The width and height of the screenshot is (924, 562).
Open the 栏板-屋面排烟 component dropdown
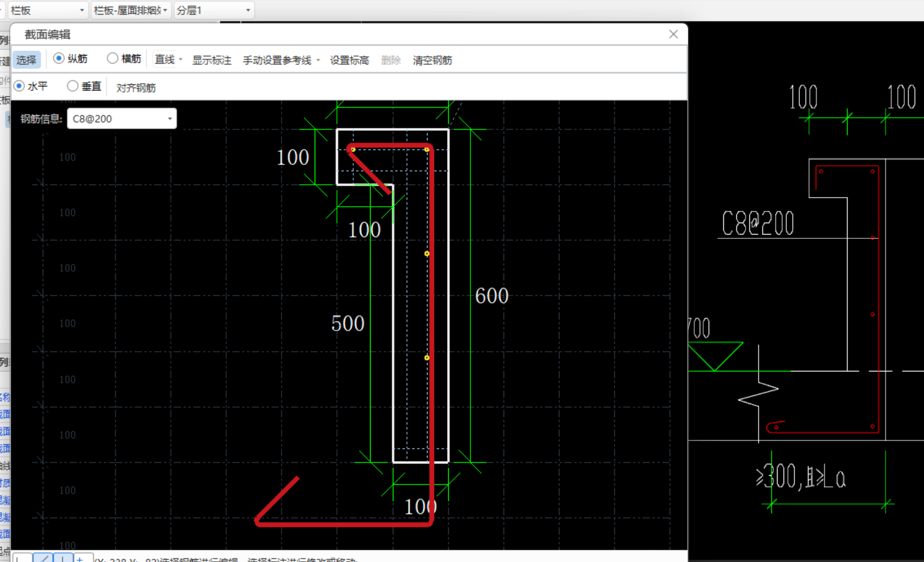(x=131, y=10)
